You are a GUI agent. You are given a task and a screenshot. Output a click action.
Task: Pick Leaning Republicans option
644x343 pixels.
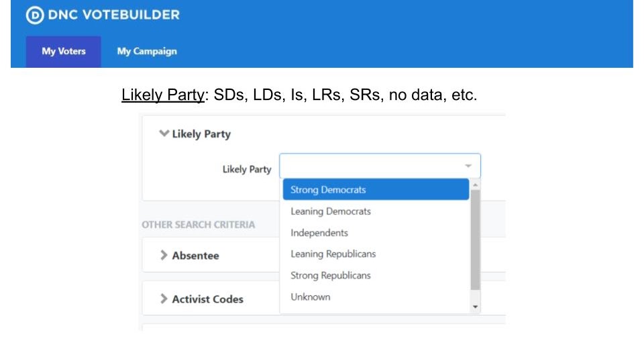333,254
